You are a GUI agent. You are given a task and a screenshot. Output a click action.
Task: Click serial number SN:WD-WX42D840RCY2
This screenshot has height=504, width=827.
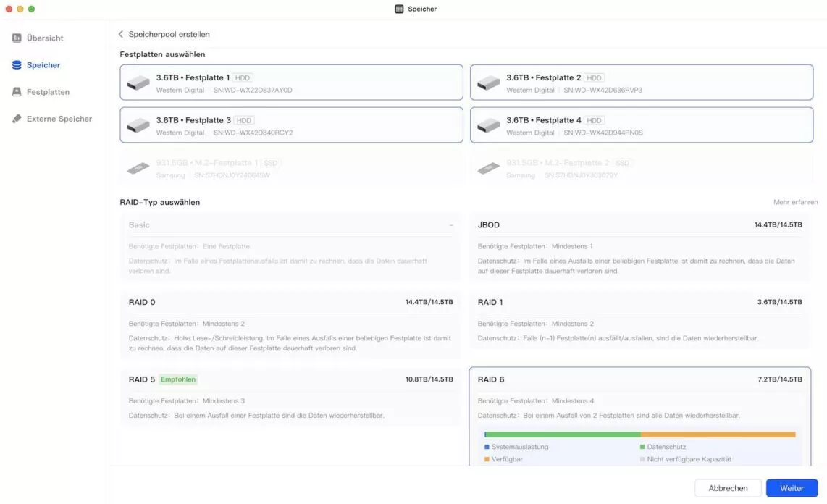click(x=253, y=133)
